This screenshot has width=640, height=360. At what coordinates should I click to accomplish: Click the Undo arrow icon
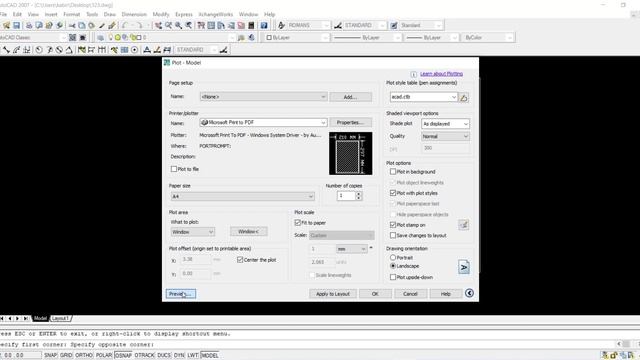pos(125,25)
